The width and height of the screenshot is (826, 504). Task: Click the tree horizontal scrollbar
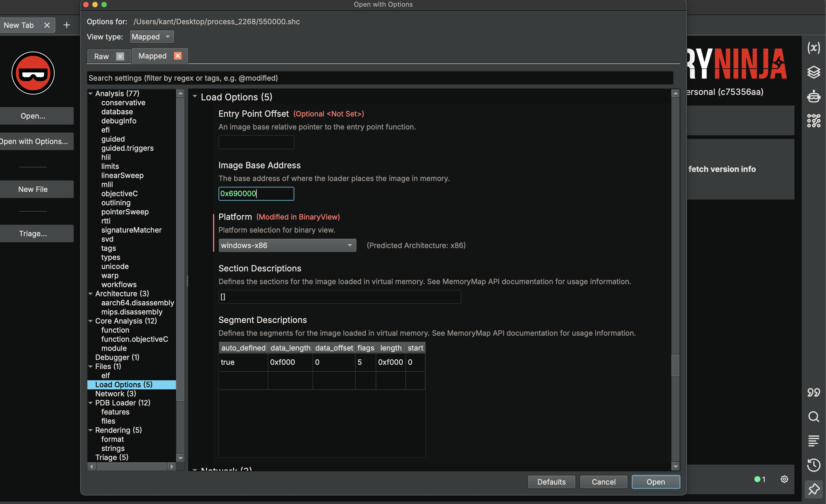coord(131,466)
